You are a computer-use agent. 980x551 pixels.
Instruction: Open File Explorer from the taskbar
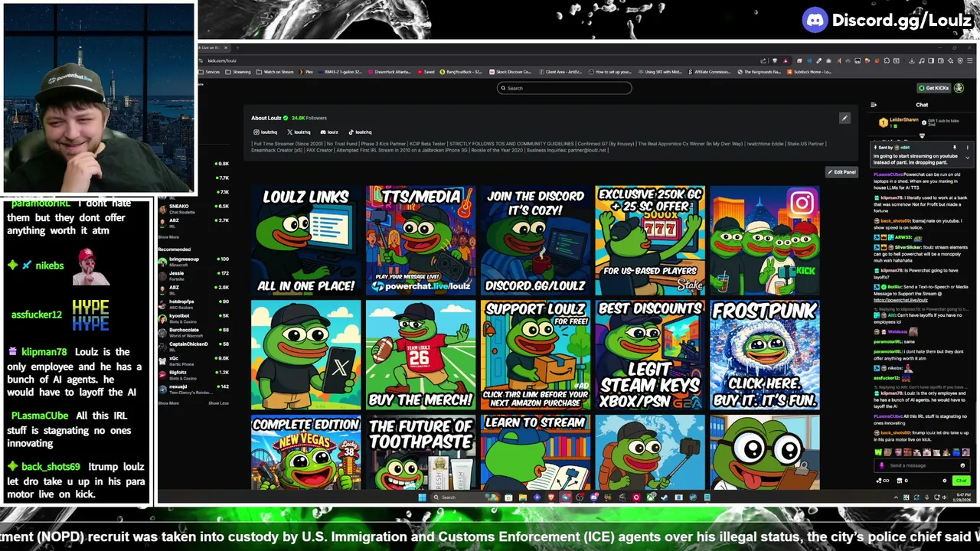click(523, 497)
